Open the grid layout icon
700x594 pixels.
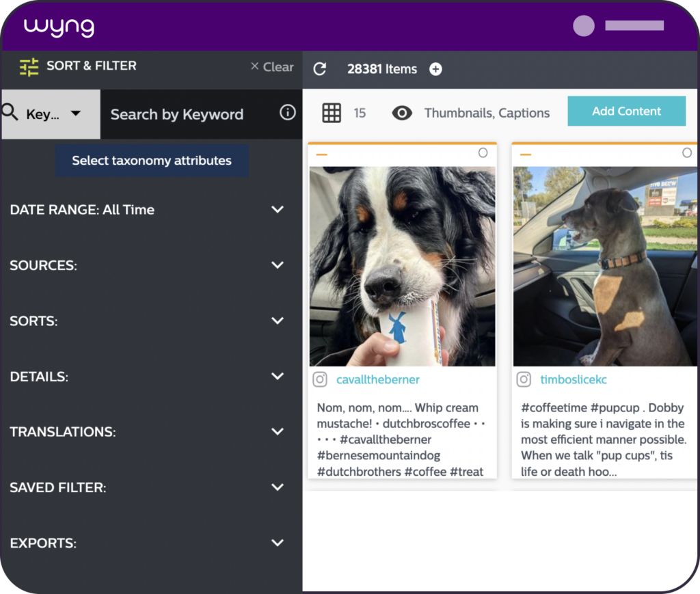pyautogui.click(x=332, y=113)
